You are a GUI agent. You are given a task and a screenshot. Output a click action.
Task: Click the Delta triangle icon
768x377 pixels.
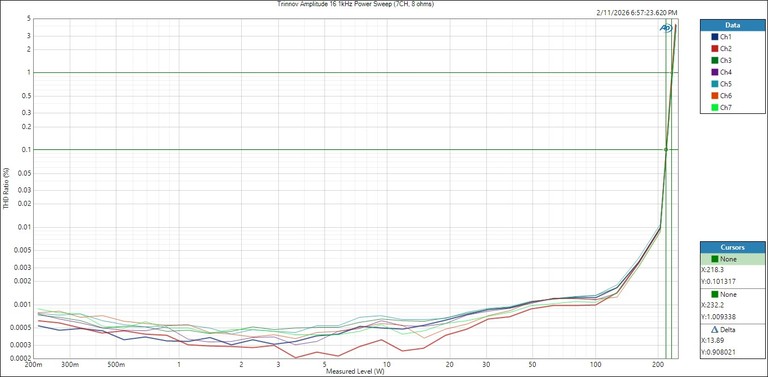[714, 330]
